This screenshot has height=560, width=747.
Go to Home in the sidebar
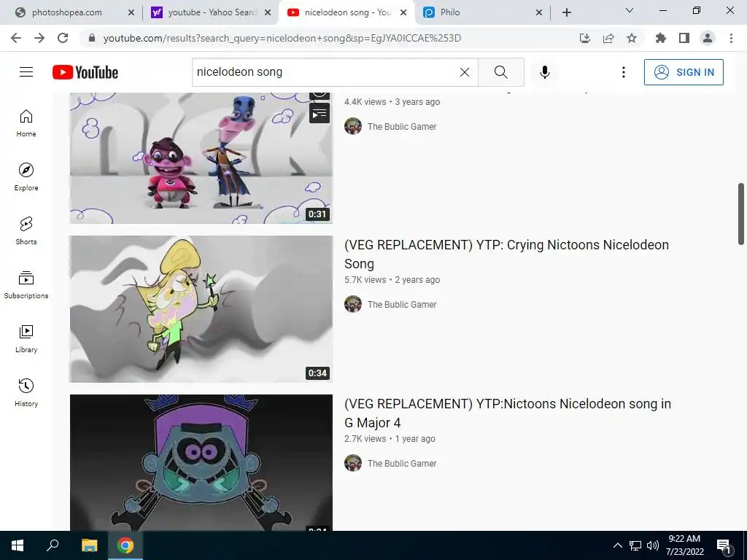pos(26,122)
